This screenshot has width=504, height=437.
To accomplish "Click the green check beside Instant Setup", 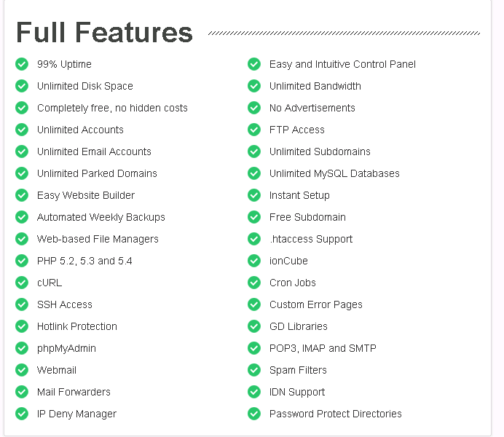I will pyautogui.click(x=254, y=195).
